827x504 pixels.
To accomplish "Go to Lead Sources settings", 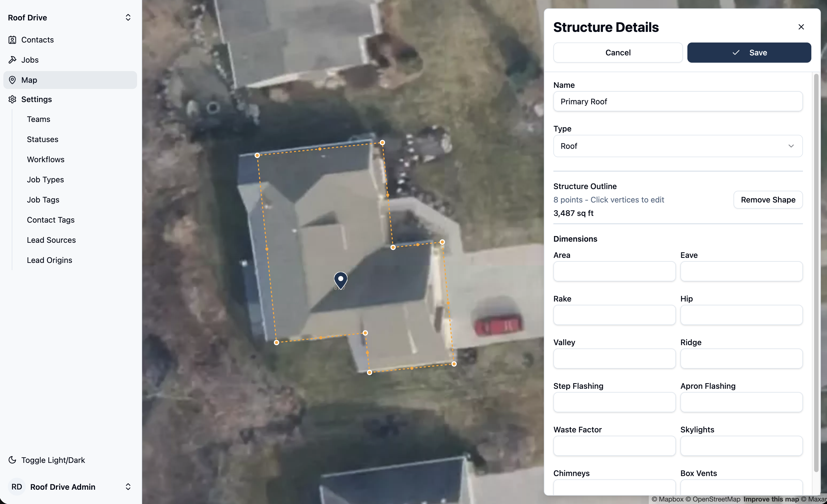I will 51,240.
